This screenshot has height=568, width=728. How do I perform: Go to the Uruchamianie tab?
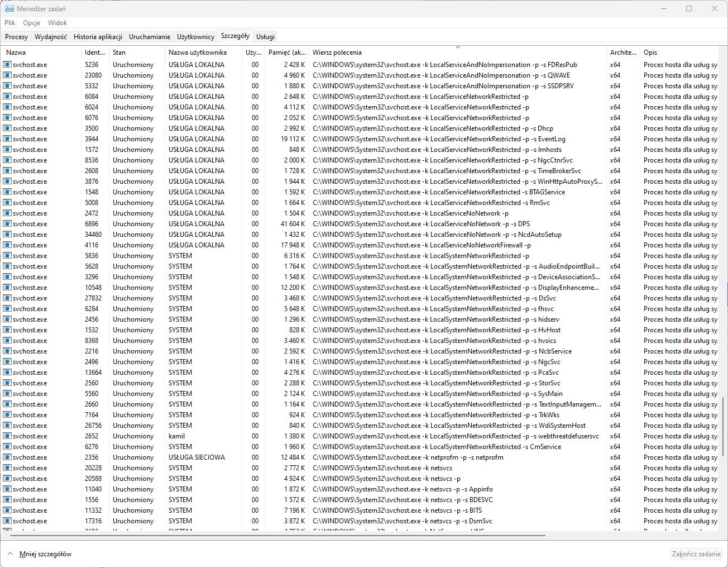[150, 36]
